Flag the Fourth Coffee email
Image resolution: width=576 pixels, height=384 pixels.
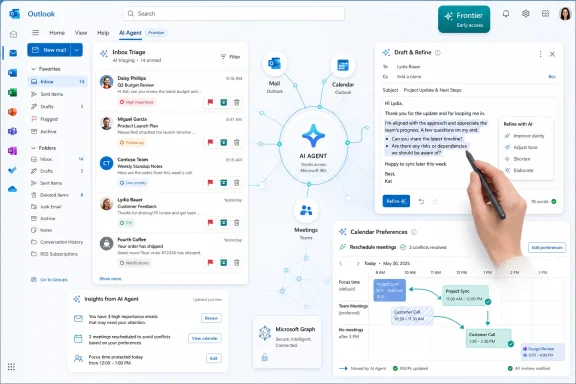point(210,262)
